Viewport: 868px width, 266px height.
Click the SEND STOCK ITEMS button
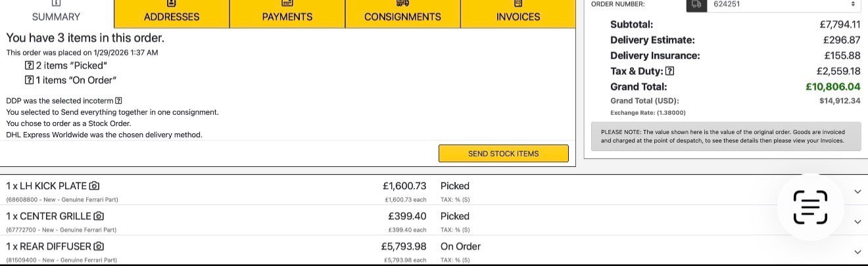pyautogui.click(x=503, y=153)
